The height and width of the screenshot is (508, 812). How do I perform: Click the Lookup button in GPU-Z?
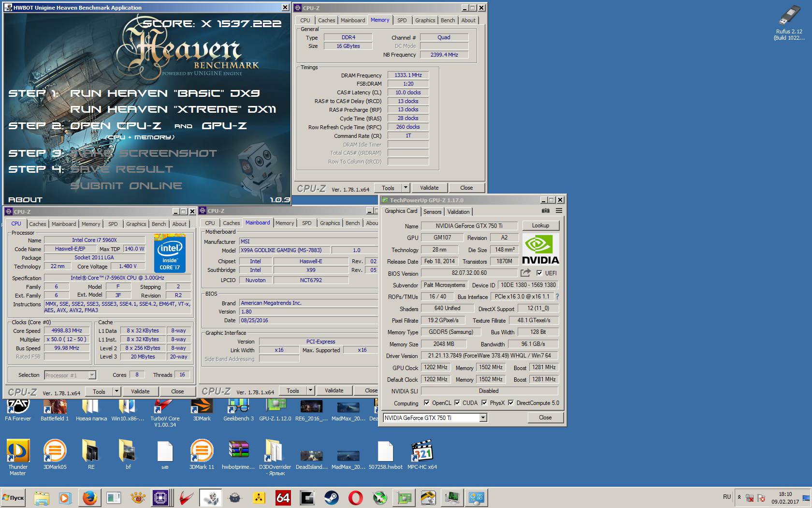point(540,225)
